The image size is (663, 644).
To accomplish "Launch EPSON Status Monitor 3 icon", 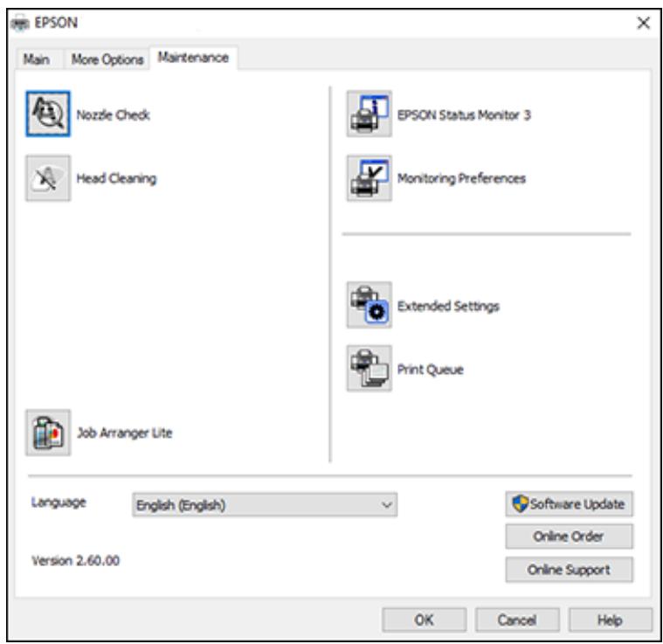I will coord(369,114).
